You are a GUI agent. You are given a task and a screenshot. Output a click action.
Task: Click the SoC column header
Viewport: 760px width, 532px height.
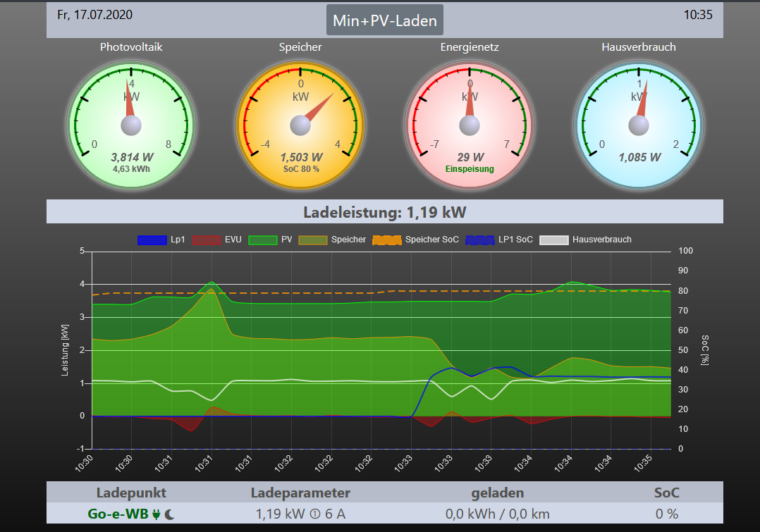point(666,493)
